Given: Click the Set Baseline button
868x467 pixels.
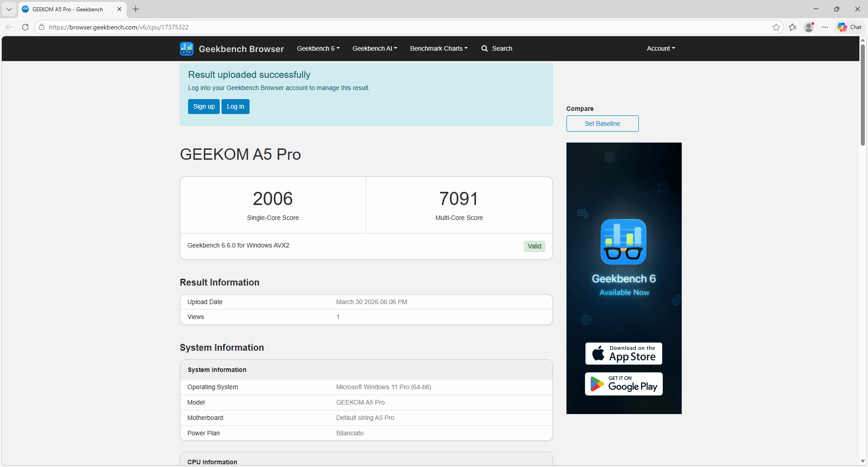Looking at the screenshot, I should [x=602, y=124].
